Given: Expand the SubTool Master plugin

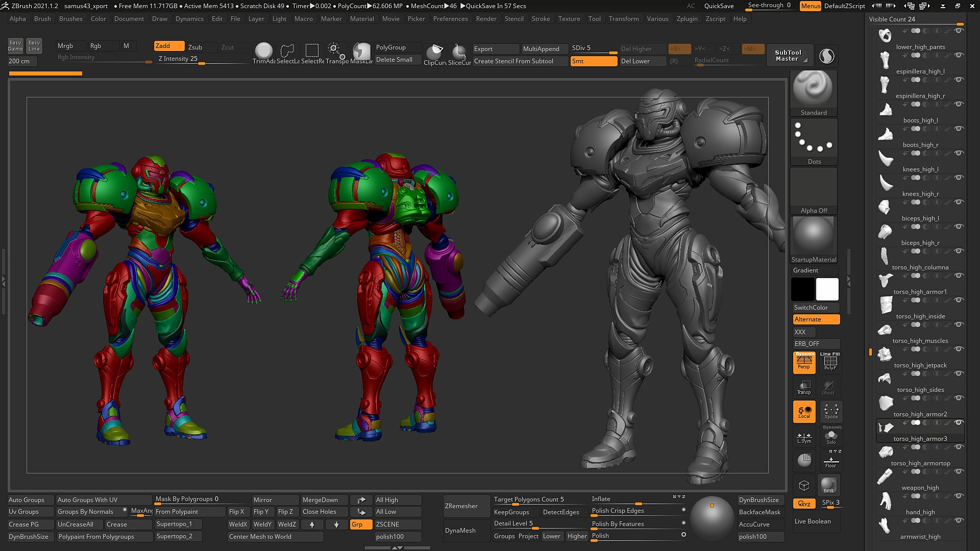Looking at the screenshot, I should (788, 56).
